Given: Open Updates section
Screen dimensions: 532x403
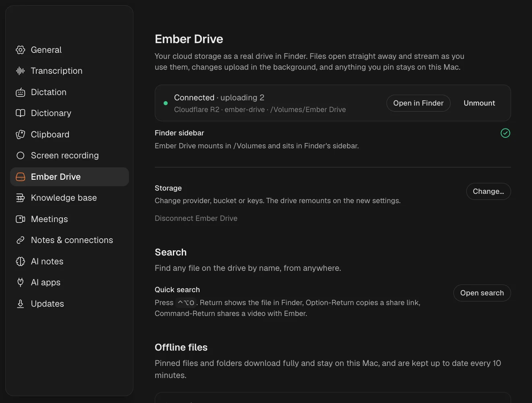Looking at the screenshot, I should point(69,304).
